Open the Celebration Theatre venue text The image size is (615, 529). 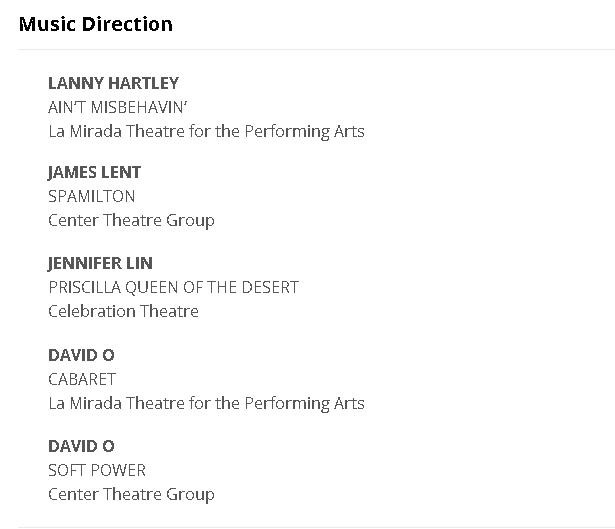click(123, 311)
